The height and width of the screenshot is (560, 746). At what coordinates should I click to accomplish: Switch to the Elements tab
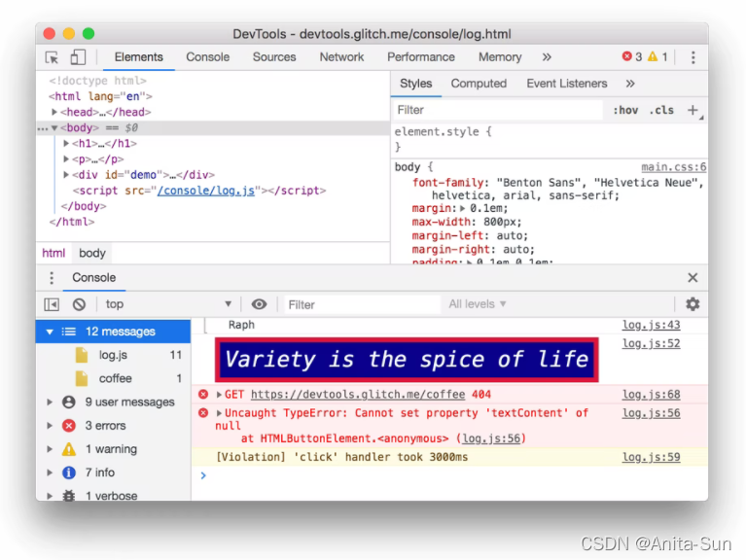pos(138,57)
